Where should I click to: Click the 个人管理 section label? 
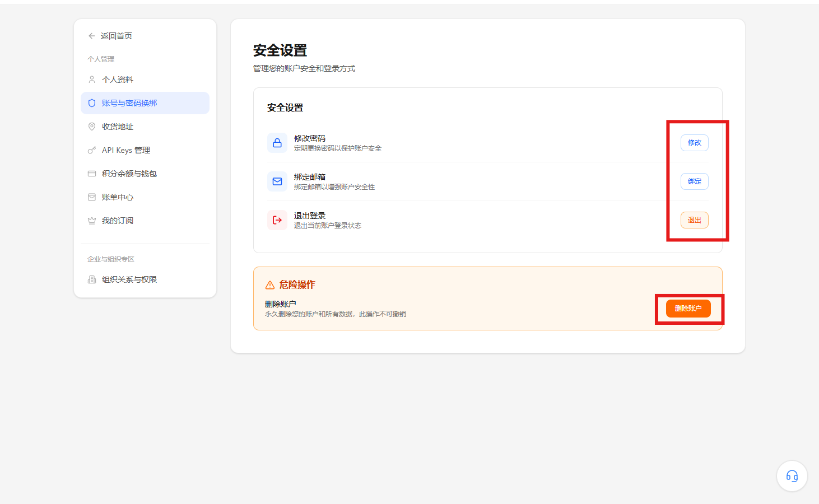coord(101,59)
